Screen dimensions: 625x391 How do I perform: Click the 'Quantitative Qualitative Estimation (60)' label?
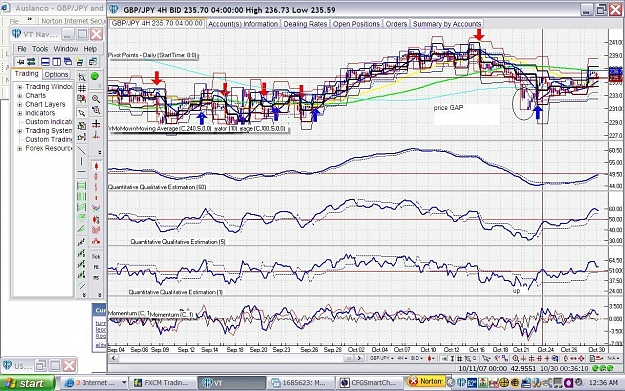pos(157,187)
